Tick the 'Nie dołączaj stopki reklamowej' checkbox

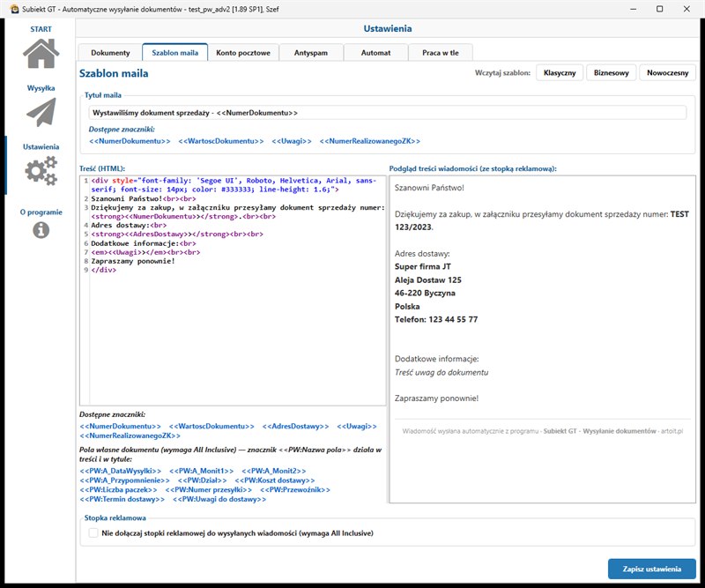93,533
